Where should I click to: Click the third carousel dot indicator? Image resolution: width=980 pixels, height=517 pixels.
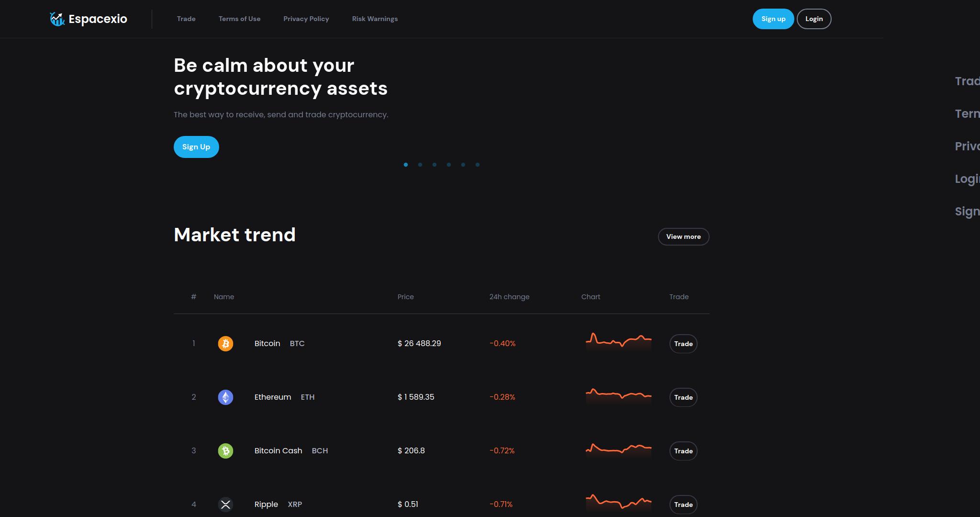[434, 165]
